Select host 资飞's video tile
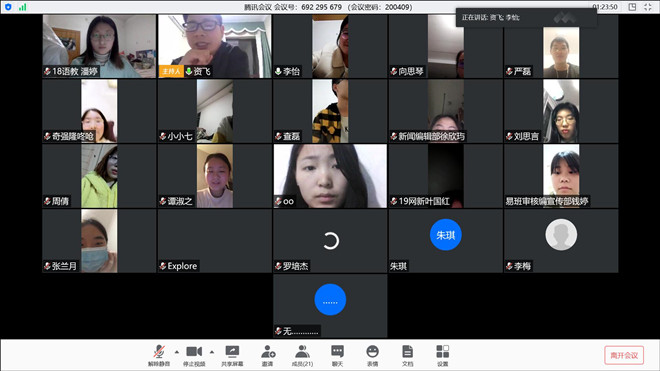The width and height of the screenshot is (660, 371). pos(215,46)
